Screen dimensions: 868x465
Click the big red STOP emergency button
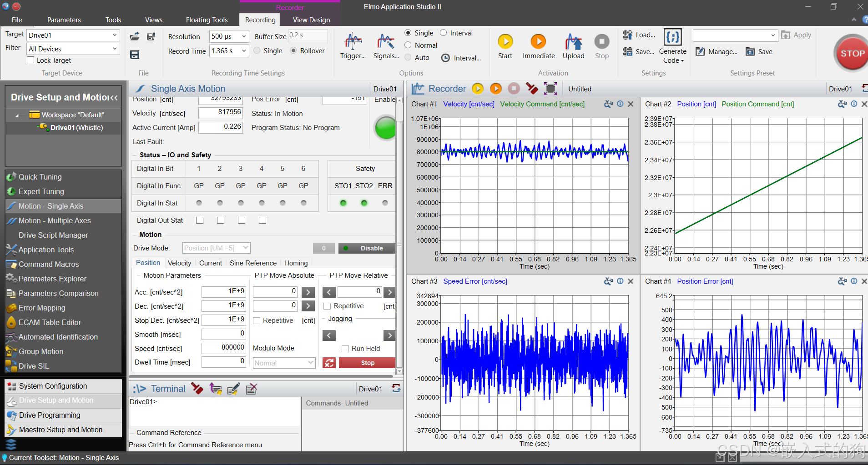(852, 53)
